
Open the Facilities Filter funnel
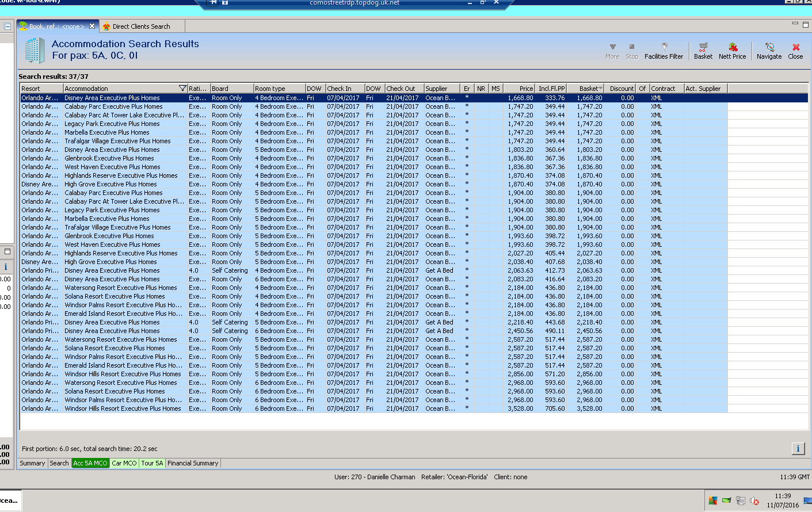664,51
